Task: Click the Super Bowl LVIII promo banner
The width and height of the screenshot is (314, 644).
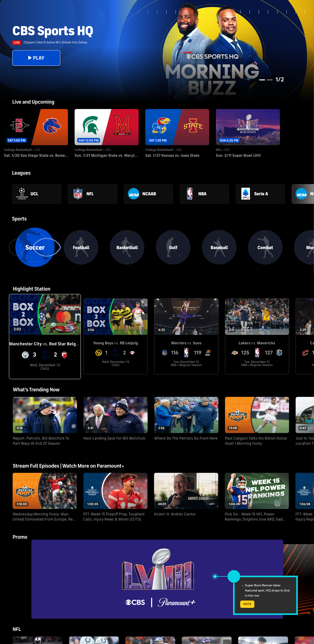Action: pos(157,579)
